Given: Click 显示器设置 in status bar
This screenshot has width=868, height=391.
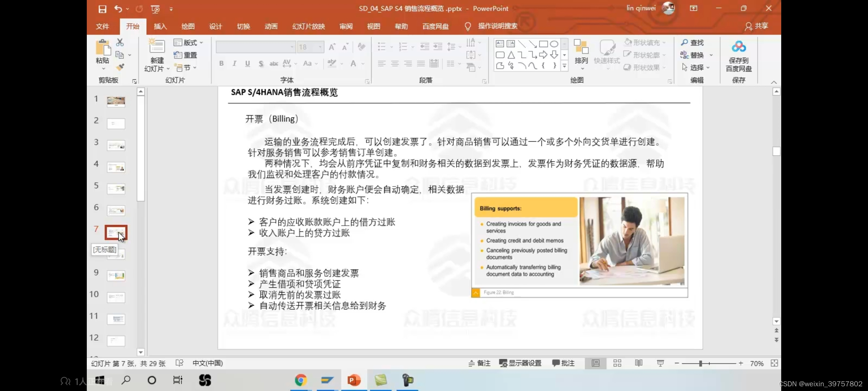Looking at the screenshot, I should (520, 363).
